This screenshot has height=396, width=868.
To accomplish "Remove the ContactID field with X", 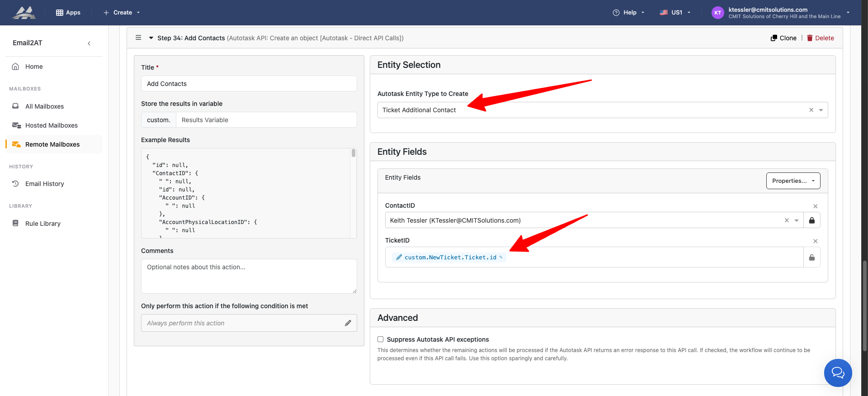I will pyautogui.click(x=815, y=206).
